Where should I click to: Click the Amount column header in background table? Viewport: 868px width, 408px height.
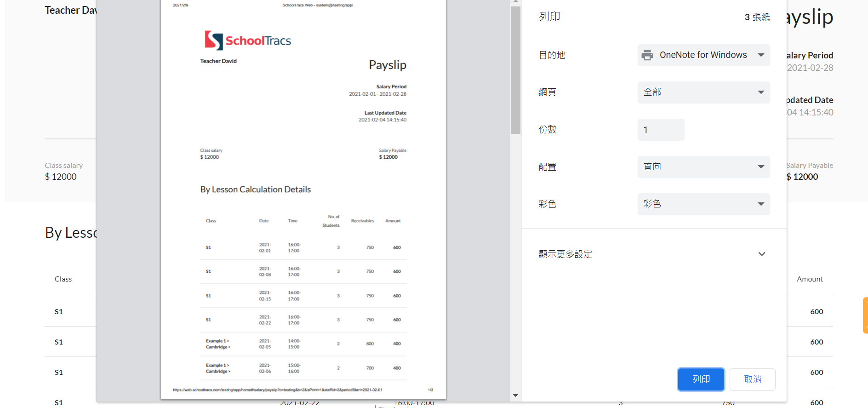click(x=809, y=279)
